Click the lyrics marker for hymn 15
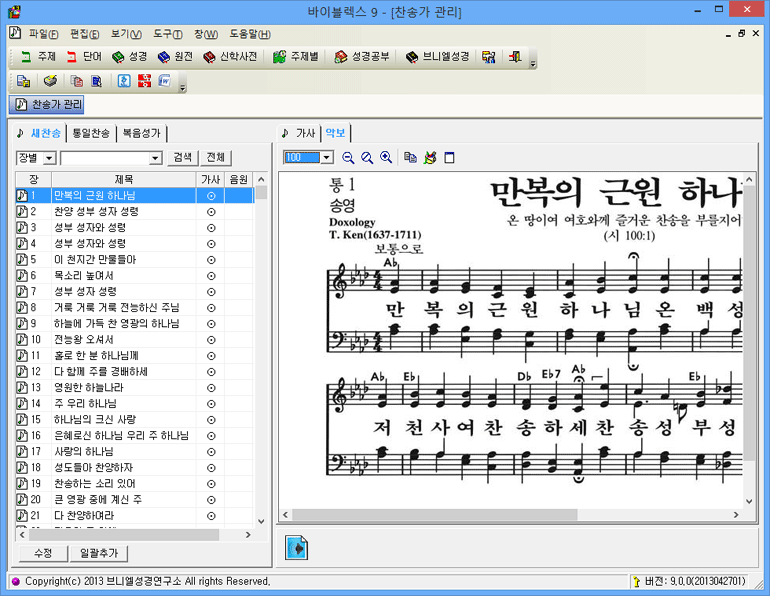 [211, 420]
